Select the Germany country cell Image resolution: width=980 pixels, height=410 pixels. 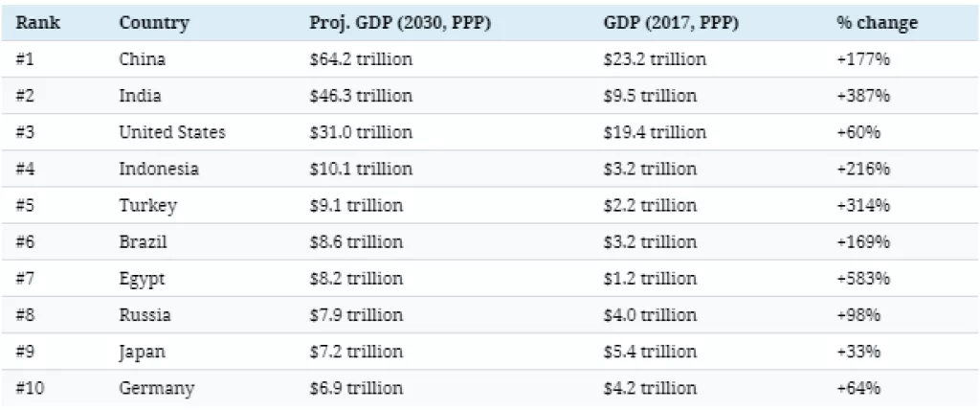pyautogui.click(x=156, y=388)
